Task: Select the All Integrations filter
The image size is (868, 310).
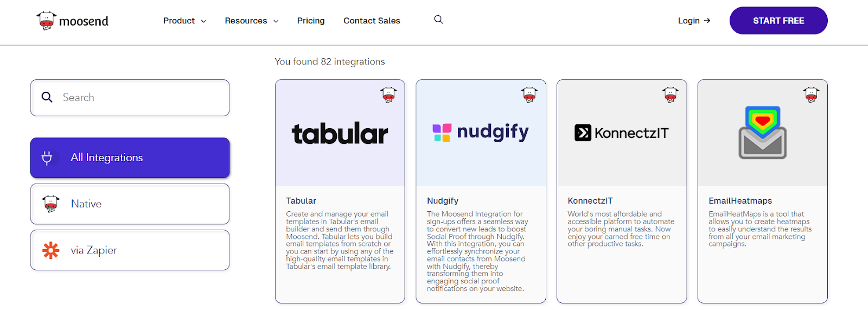Action: coord(130,158)
